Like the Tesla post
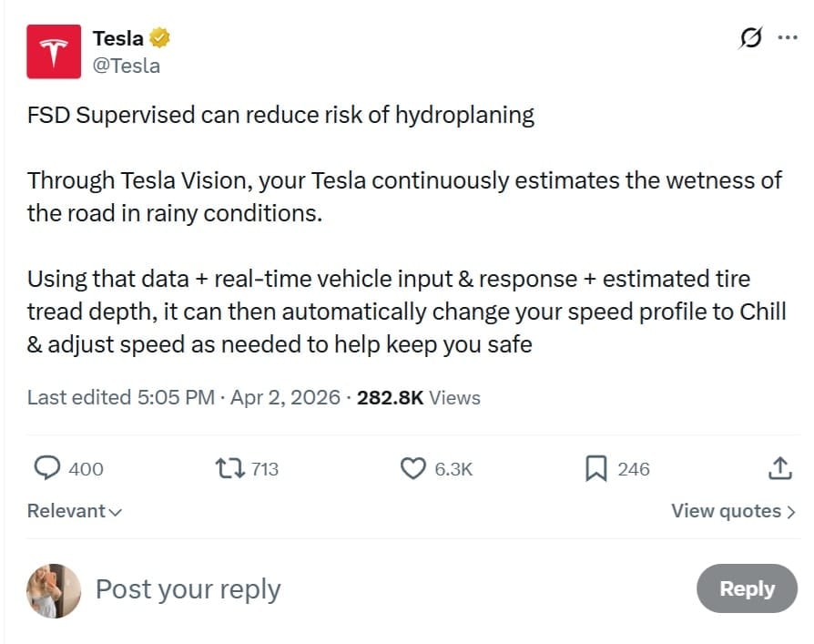Viewport: 814px width, 644px height. coord(416,468)
